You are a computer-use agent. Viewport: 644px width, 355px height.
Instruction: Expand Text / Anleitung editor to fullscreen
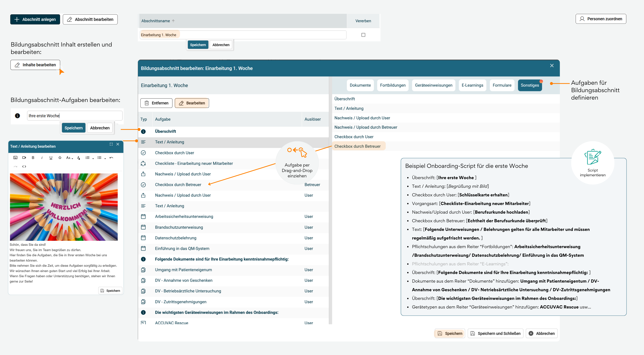point(111,144)
